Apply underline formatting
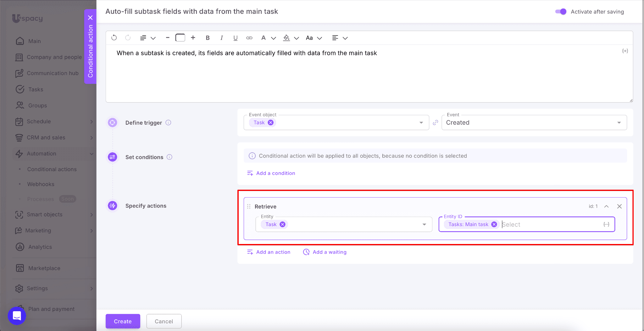This screenshot has height=331, width=644. point(235,38)
